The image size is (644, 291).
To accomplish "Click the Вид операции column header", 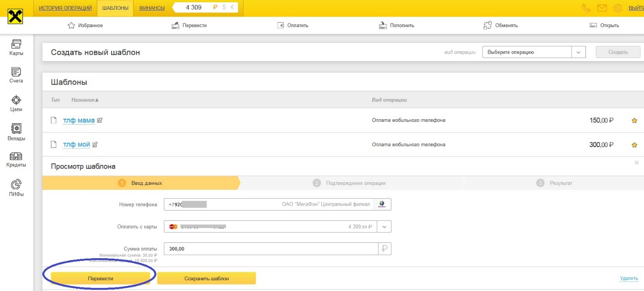I will click(x=389, y=99).
